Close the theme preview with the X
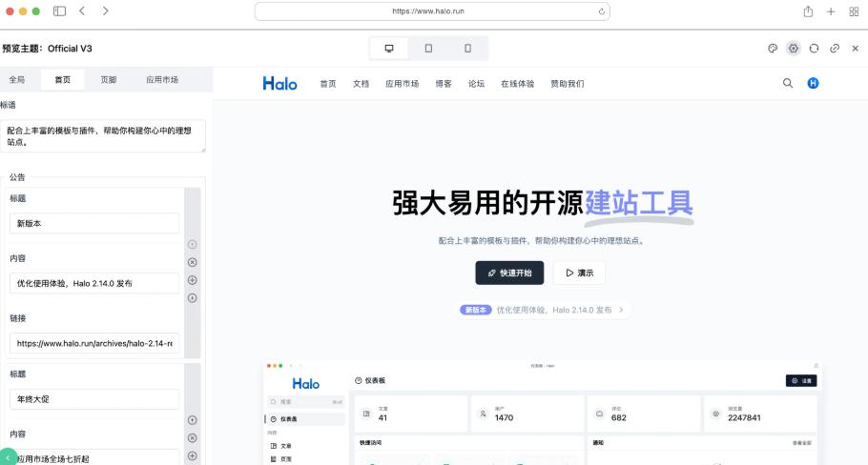 856,49
